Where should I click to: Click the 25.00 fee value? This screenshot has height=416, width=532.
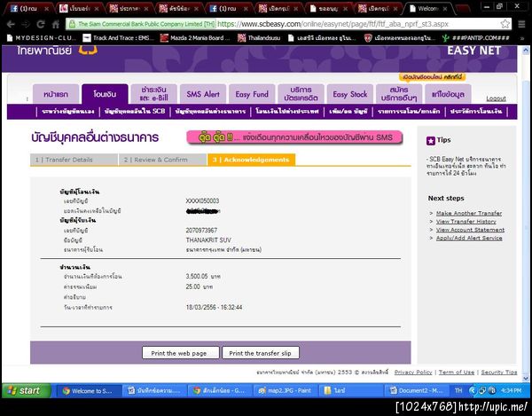193,286
